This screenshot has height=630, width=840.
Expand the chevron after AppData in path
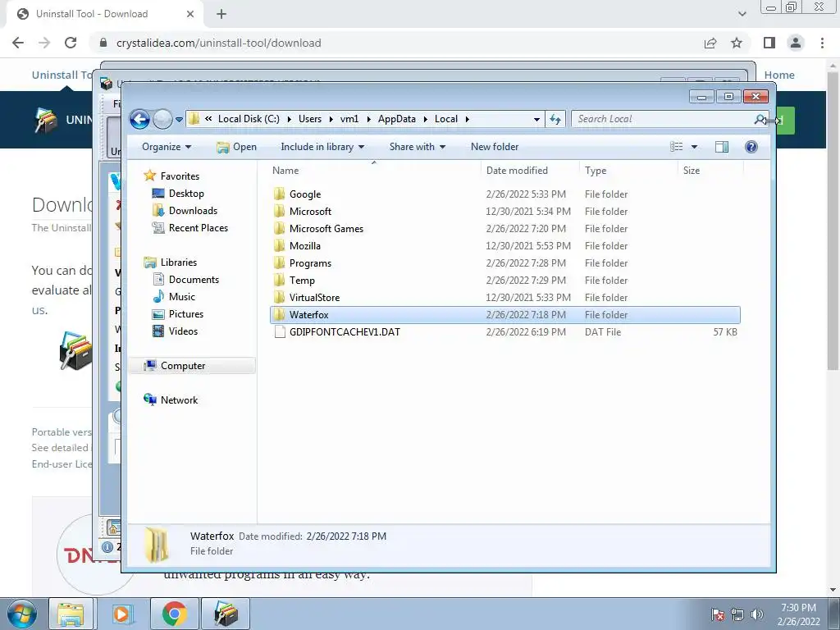[426, 119]
